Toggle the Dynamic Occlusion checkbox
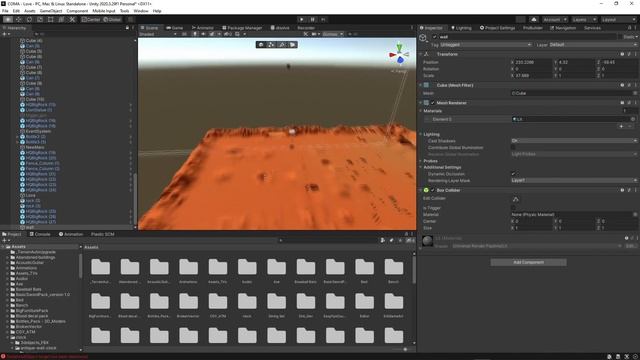The image size is (640, 360). click(513, 174)
